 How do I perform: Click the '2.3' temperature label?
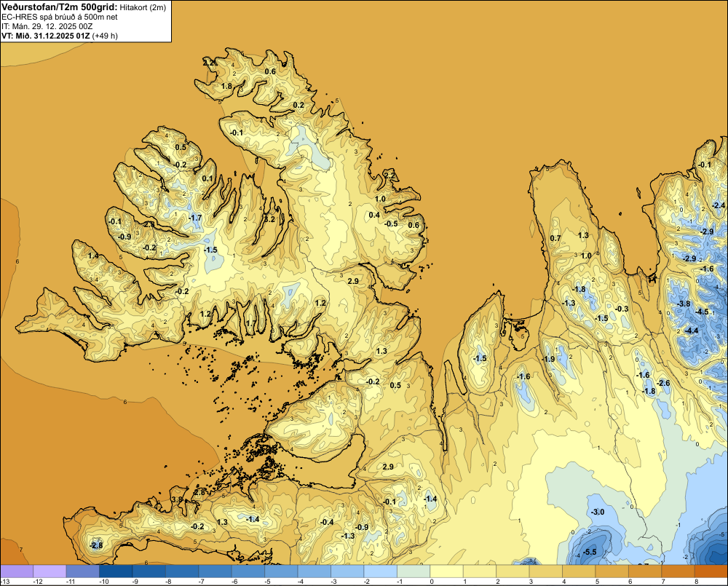pos(149,224)
